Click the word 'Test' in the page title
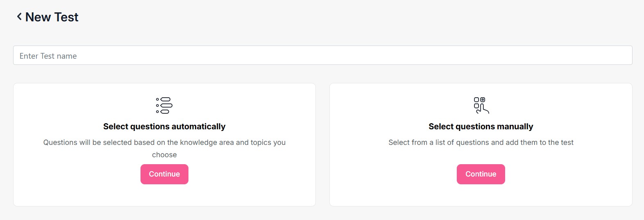The image size is (644, 220). [x=66, y=17]
